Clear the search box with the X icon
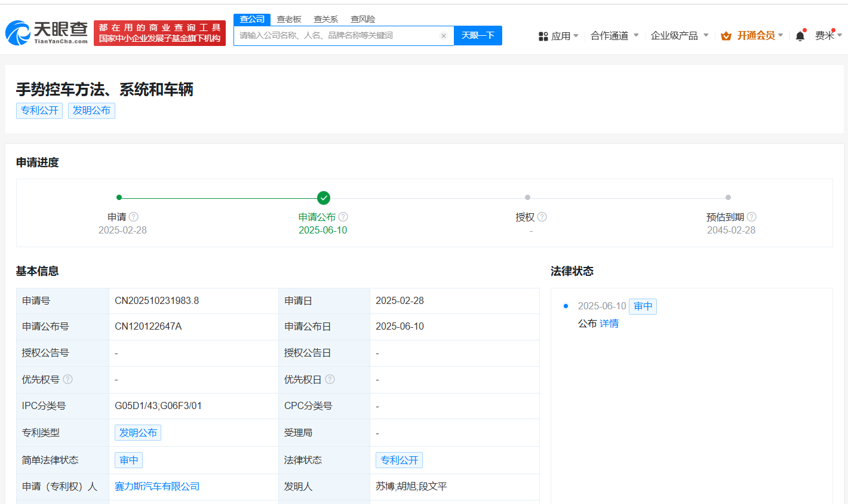Image resolution: width=848 pixels, height=504 pixels. (444, 36)
